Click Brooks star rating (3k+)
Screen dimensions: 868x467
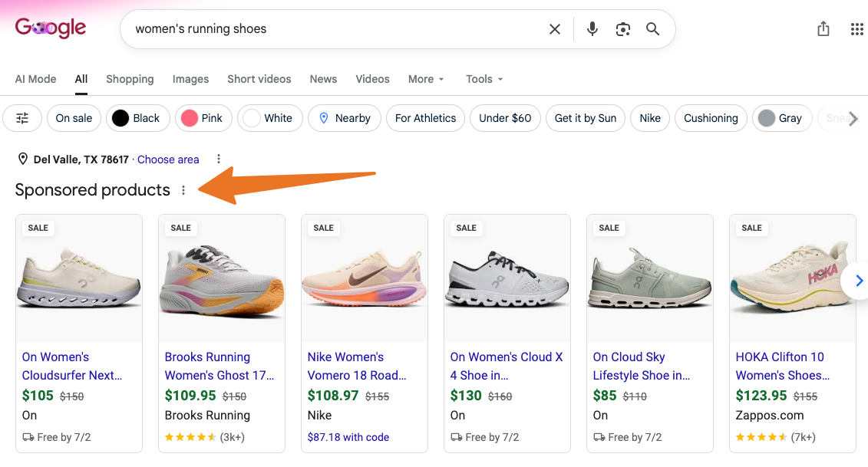pyautogui.click(x=205, y=437)
